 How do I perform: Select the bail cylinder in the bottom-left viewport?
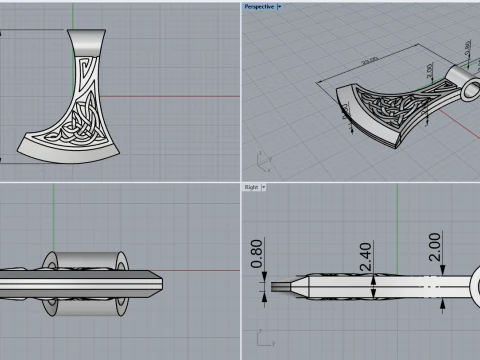pos(86,284)
